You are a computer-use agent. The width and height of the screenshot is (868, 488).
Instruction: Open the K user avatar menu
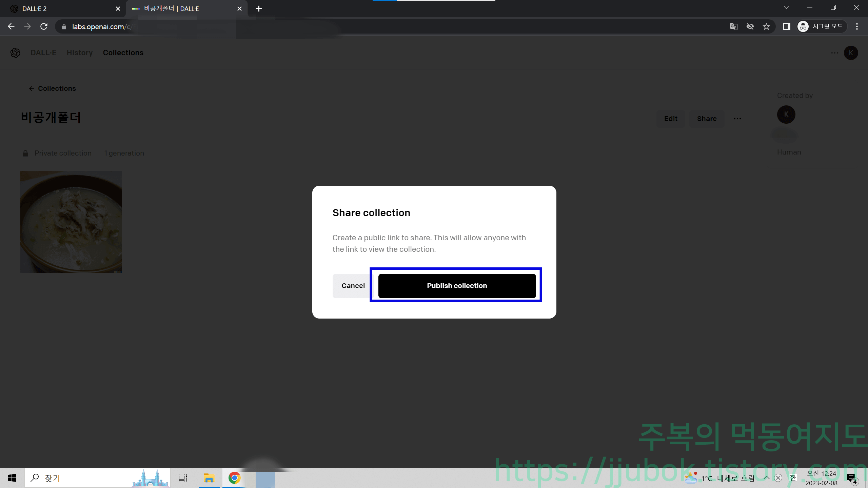pos(851,53)
